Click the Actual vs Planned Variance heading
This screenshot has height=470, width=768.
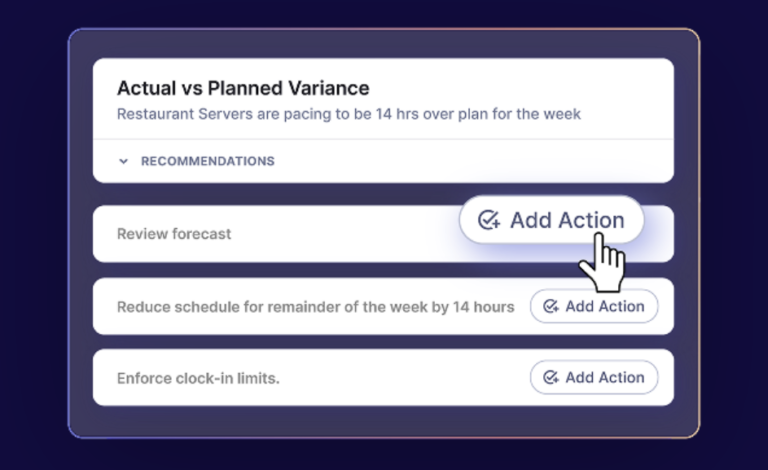point(243,88)
